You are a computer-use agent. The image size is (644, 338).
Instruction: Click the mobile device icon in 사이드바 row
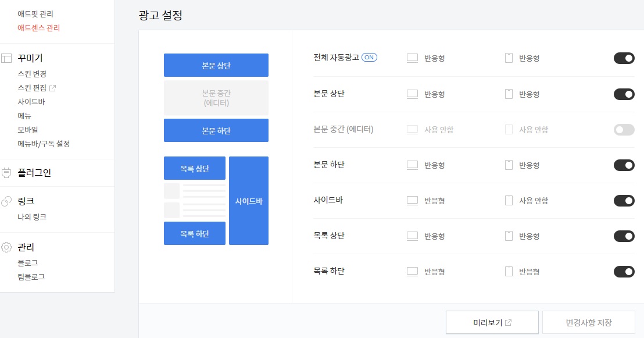click(509, 201)
